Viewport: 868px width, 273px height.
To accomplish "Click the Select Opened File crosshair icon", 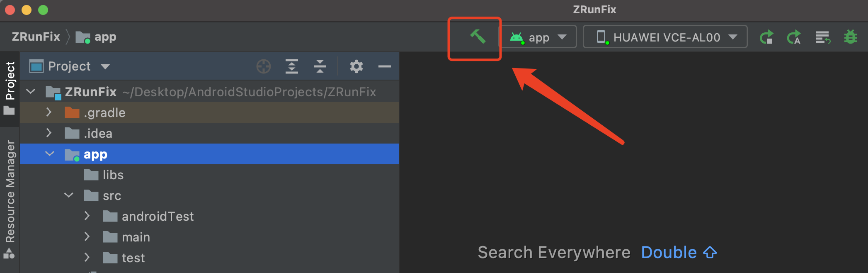I will tap(263, 66).
